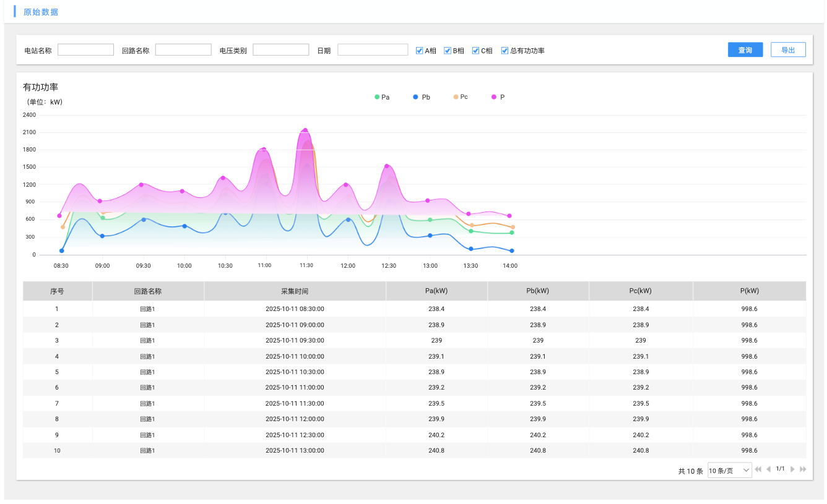
Task: Click the Pb(kW) column header
Action: (538, 291)
